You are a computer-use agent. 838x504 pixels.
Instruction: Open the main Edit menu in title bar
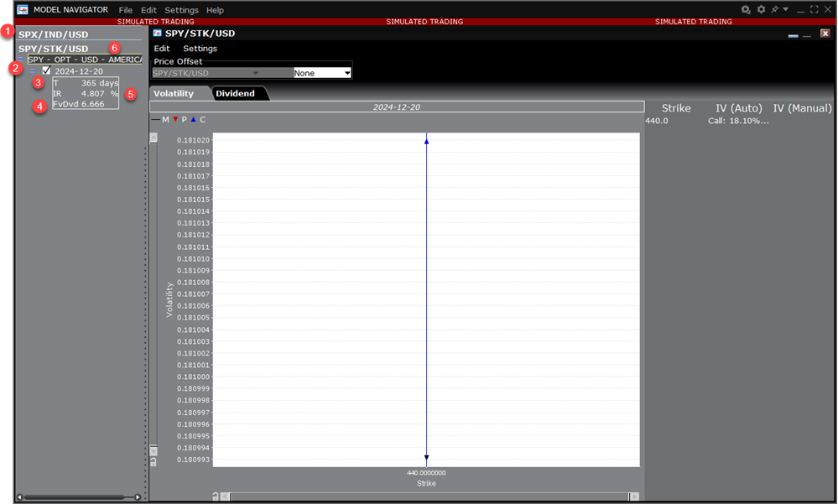(148, 10)
